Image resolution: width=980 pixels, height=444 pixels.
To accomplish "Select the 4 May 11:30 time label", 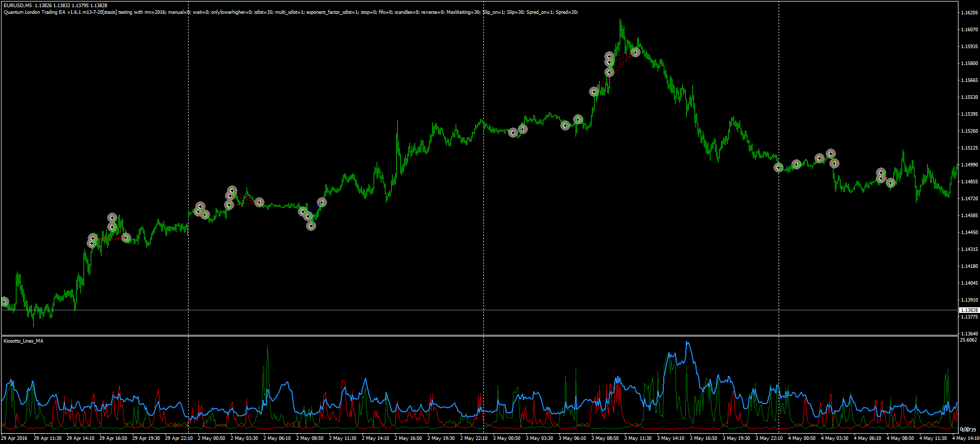I will (933, 438).
